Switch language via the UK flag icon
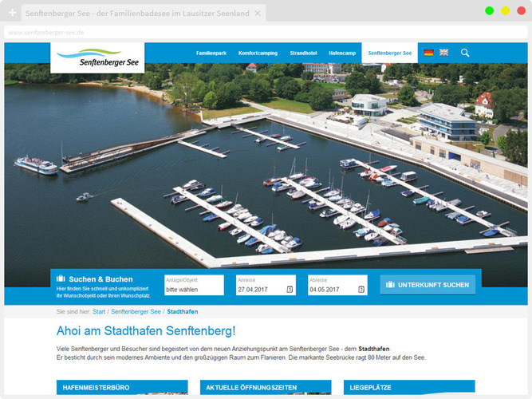This screenshot has width=532, height=399. click(x=443, y=53)
